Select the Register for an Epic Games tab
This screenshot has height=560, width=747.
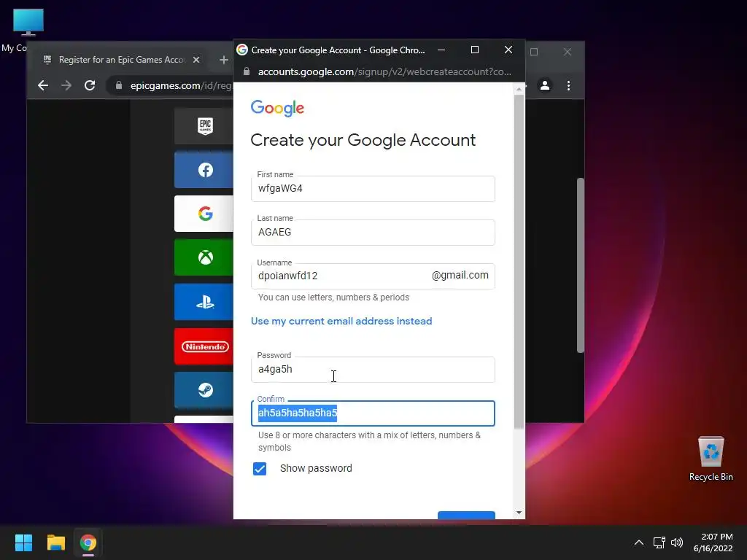click(122, 60)
